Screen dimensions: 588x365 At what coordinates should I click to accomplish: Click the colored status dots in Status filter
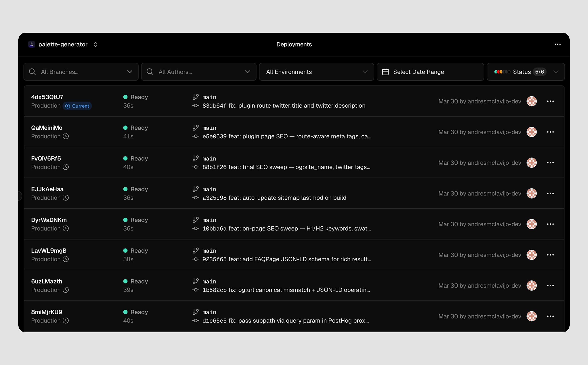(x=502, y=72)
